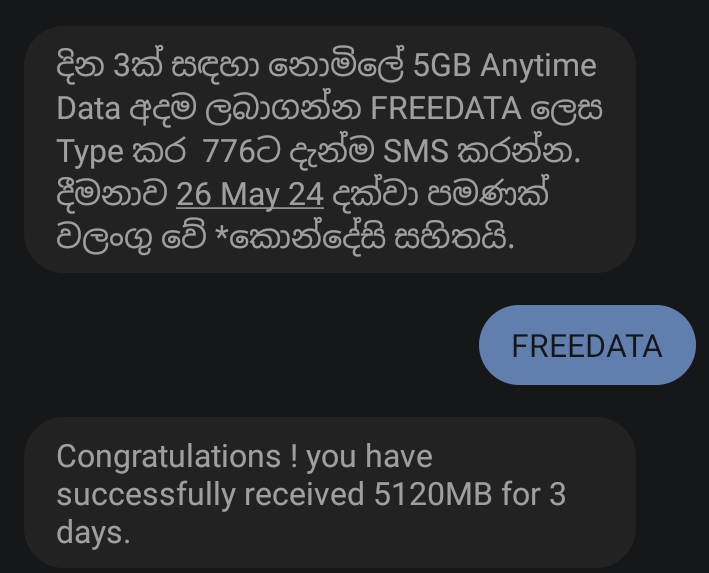Select the Sinhala 5GB Anytime Data promo message
The height and width of the screenshot is (573, 709).
coord(330,150)
